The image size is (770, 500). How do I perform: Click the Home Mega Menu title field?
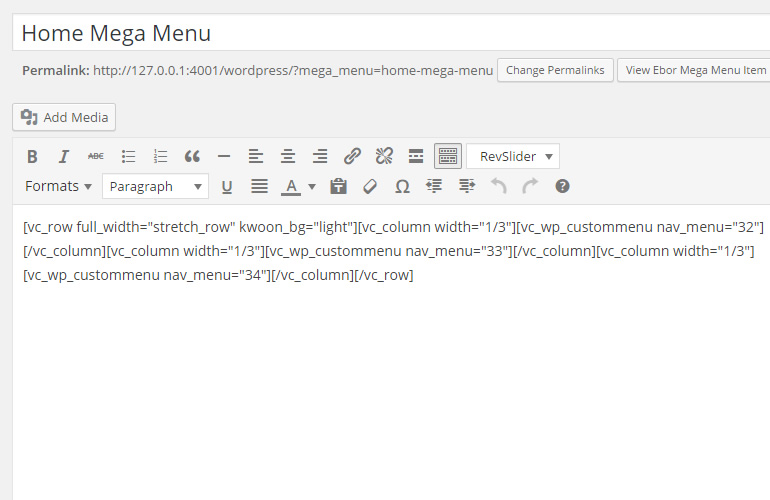tap(391, 33)
